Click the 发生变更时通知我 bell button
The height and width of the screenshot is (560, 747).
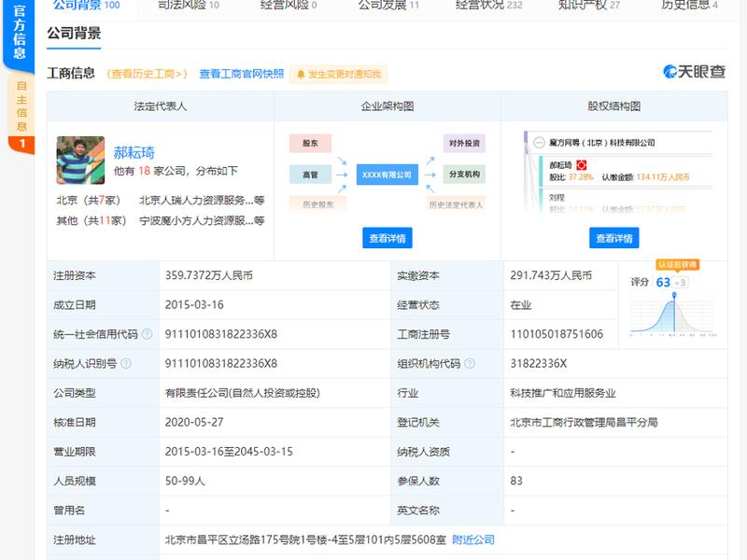(338, 75)
